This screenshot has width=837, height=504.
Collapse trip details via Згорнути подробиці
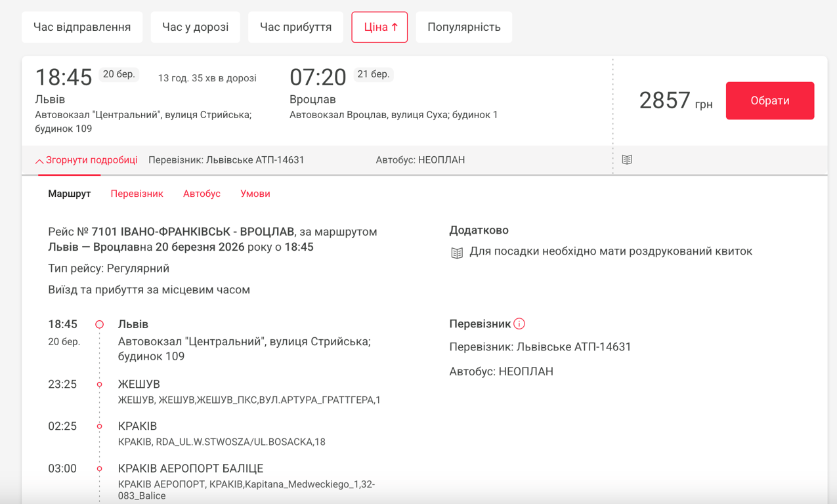[x=91, y=160]
